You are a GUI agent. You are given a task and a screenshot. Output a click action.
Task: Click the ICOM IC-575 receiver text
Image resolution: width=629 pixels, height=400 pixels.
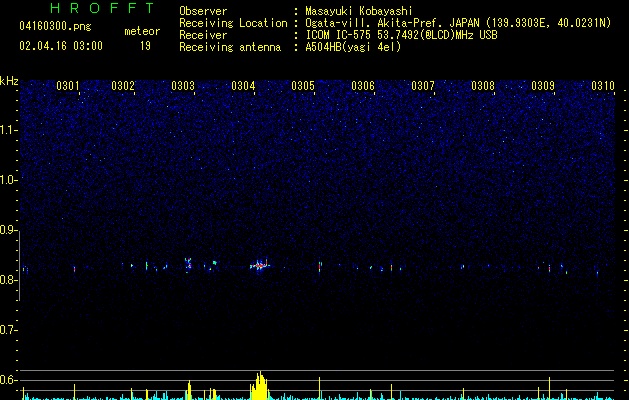401,35
